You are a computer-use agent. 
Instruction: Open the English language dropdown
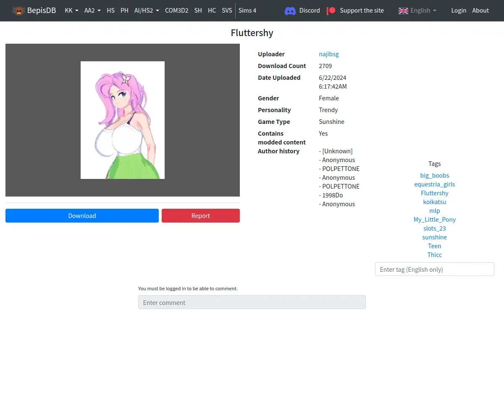click(417, 10)
